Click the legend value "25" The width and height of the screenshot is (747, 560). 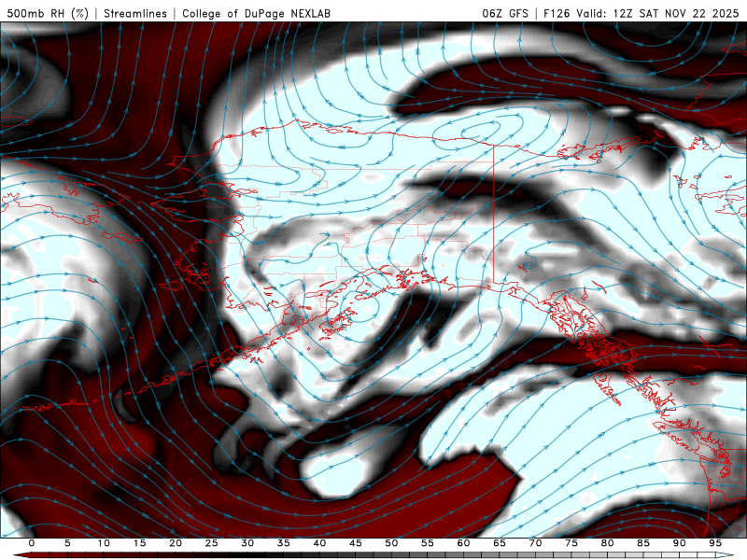(212, 543)
